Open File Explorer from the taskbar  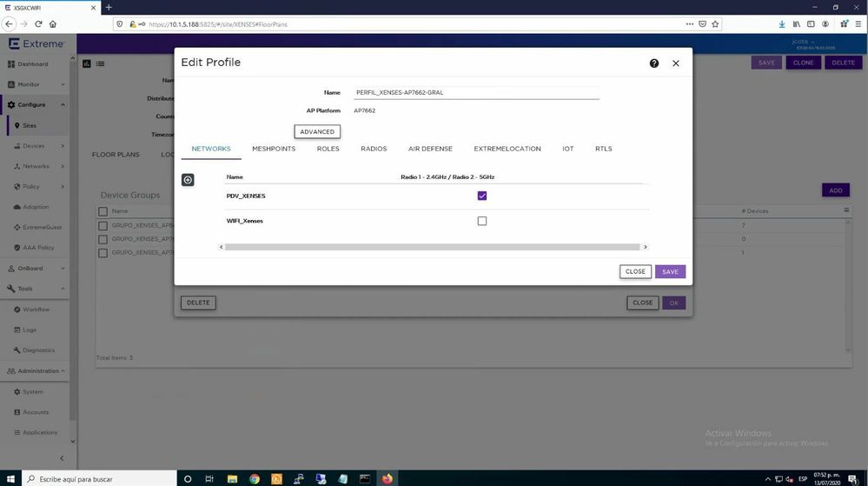coord(232,479)
